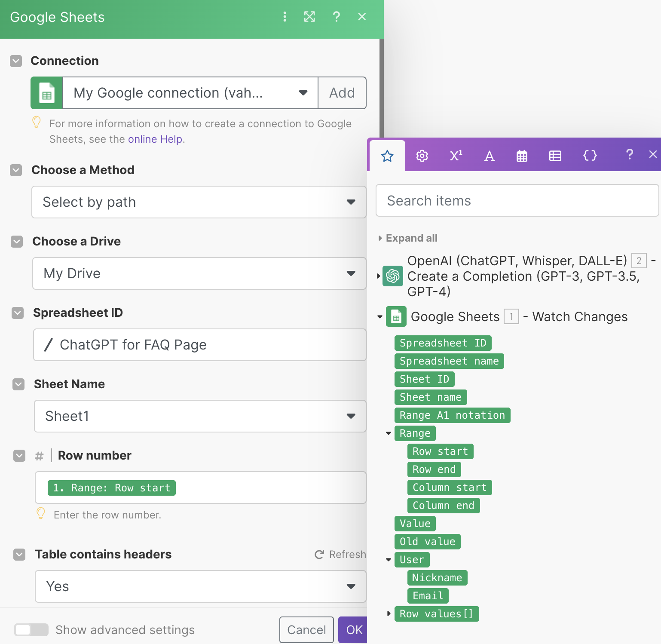Open help in the mapping panel
The image size is (661, 644).
click(x=630, y=154)
